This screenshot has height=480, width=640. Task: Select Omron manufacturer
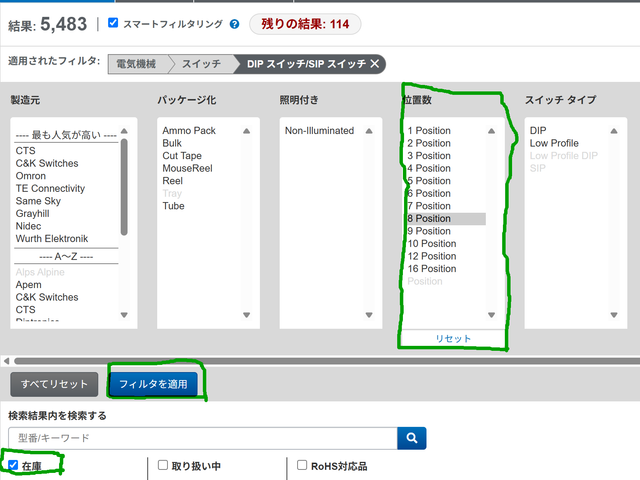coord(31,176)
